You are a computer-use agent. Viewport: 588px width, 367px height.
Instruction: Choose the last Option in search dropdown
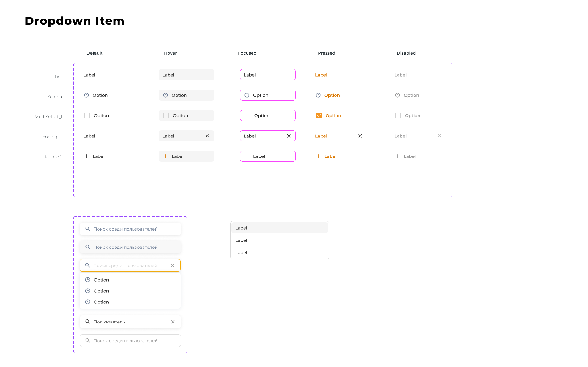tap(101, 302)
